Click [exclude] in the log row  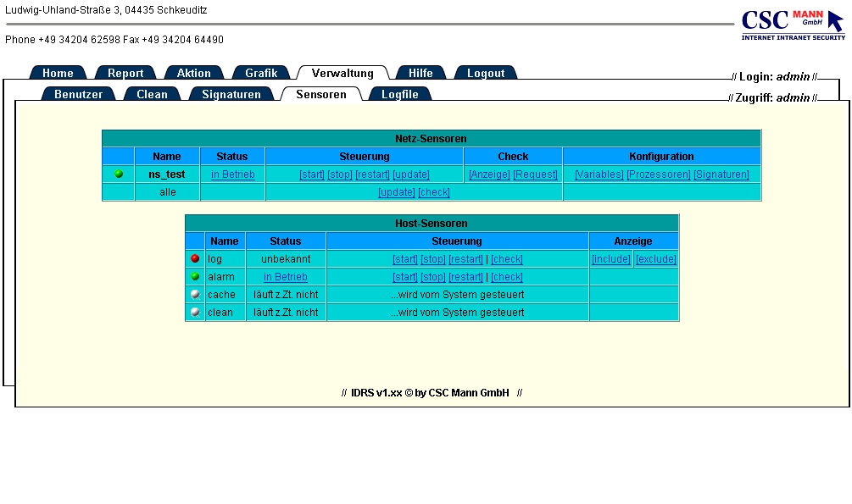pyautogui.click(x=656, y=259)
